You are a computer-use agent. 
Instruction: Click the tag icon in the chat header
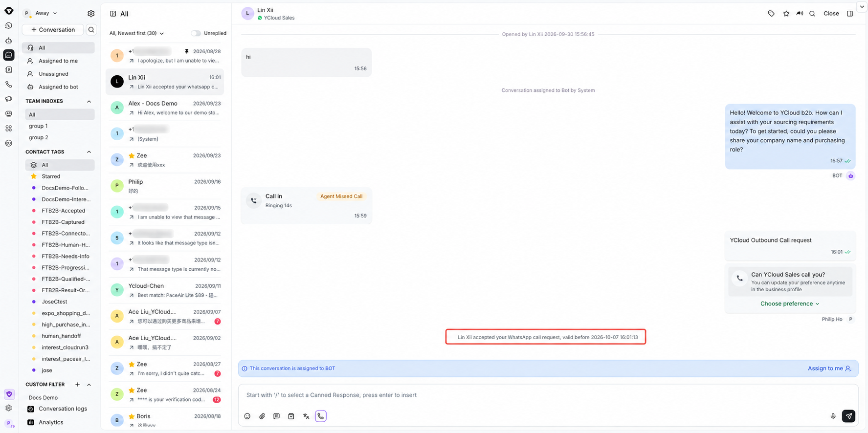[771, 14]
